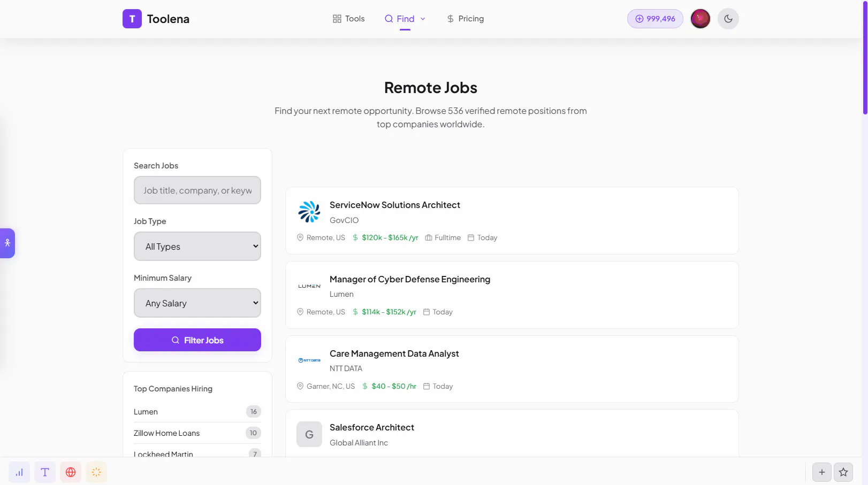Click the Toolena brand name text
The width and height of the screenshot is (868, 485).
click(168, 19)
